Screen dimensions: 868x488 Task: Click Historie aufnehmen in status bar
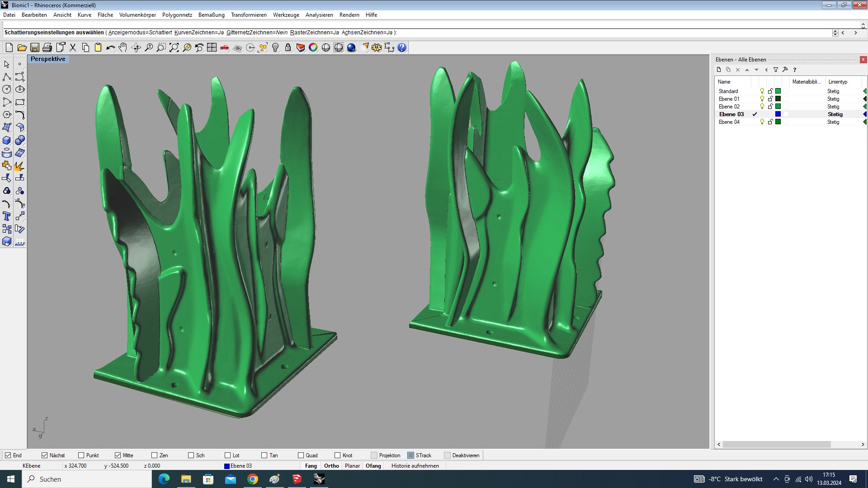click(415, 466)
